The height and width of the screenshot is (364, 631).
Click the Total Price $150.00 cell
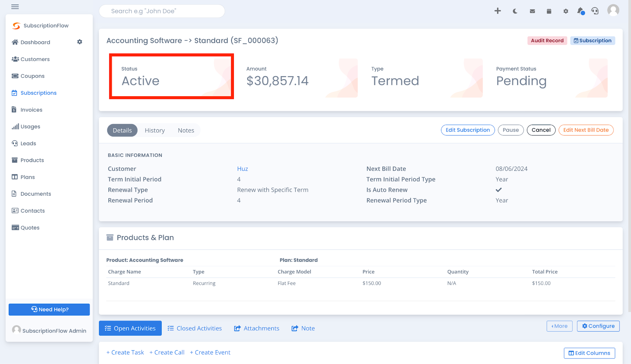(541, 283)
